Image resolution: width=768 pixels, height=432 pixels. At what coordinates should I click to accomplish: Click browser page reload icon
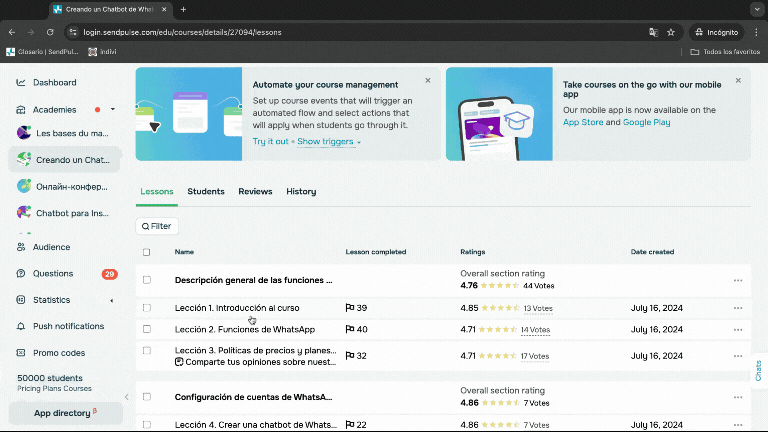50,32
